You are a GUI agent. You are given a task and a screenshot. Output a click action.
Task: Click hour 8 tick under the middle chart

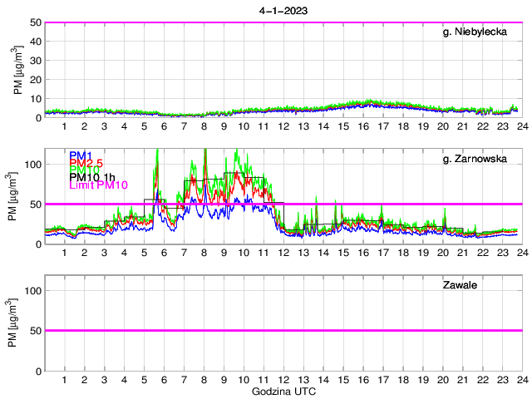[204, 253]
